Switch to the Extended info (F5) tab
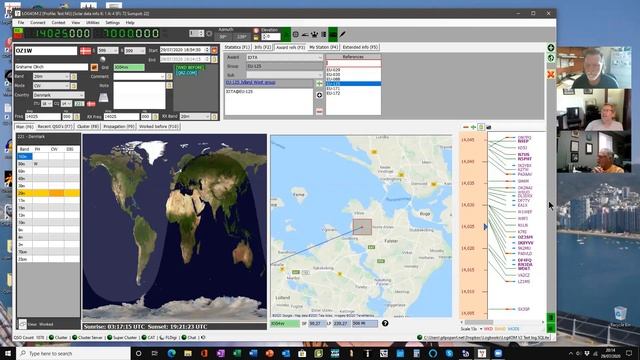Screen dimensions: 640x360 pos(360,47)
